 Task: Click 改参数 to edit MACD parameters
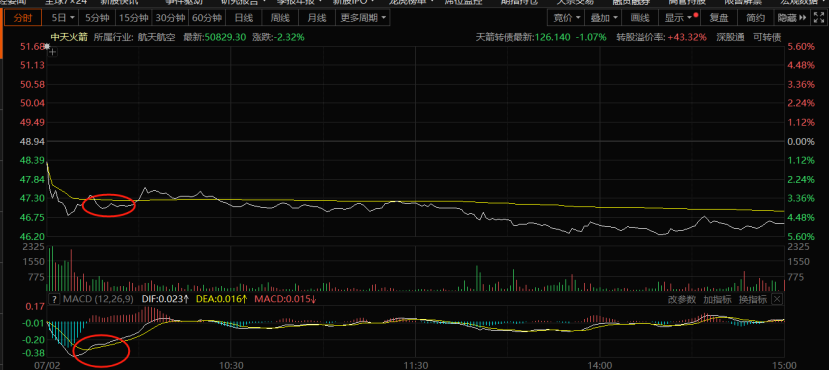coord(682,300)
